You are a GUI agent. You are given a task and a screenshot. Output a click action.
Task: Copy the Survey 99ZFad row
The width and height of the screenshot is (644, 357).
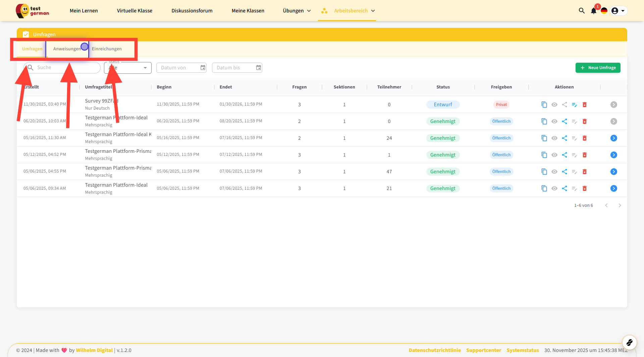[x=544, y=105]
